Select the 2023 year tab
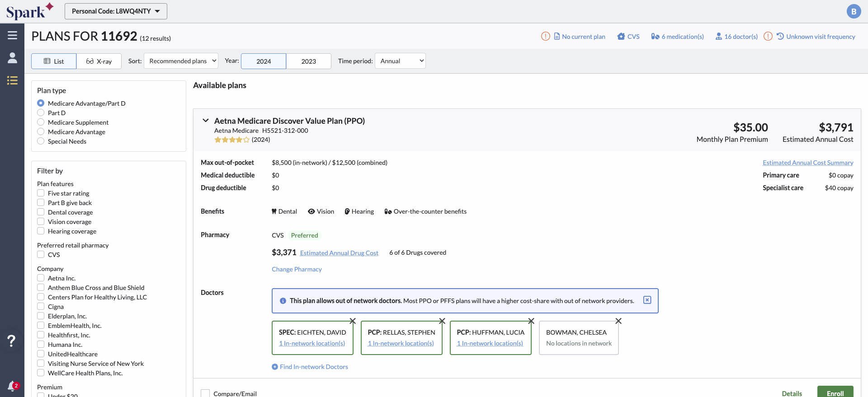Viewport: 868px width, 397px height. 308,61
